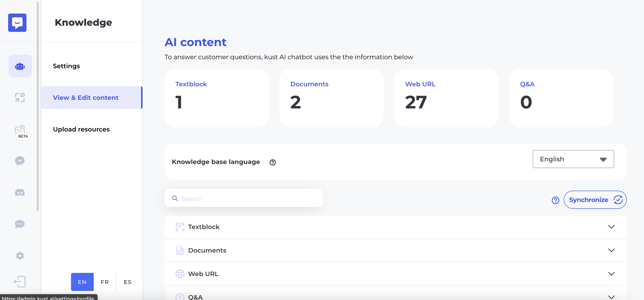Expand the Web URL content section
Image resolution: width=644 pixels, height=300 pixels.
611,274
